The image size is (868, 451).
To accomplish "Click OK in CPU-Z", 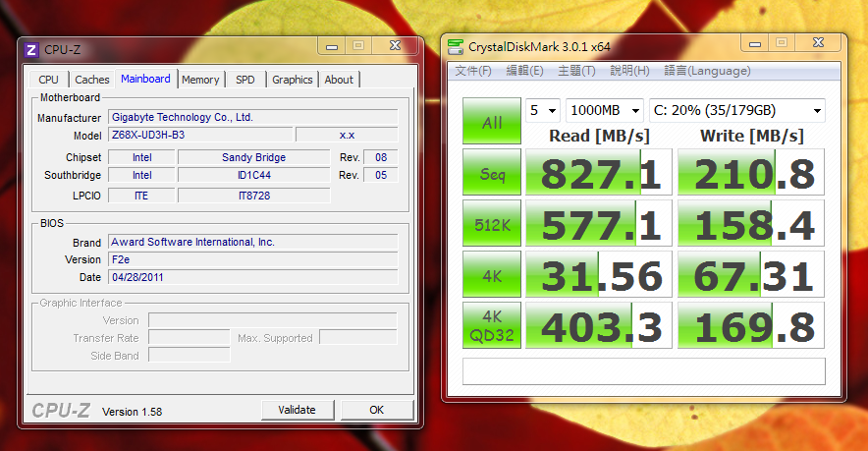I will pos(377,410).
